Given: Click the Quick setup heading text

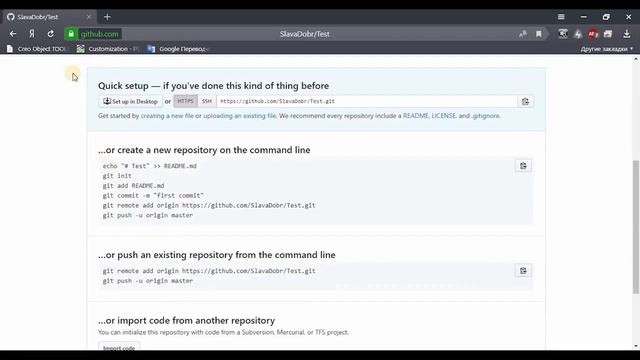Looking at the screenshot, I should click(x=213, y=86).
